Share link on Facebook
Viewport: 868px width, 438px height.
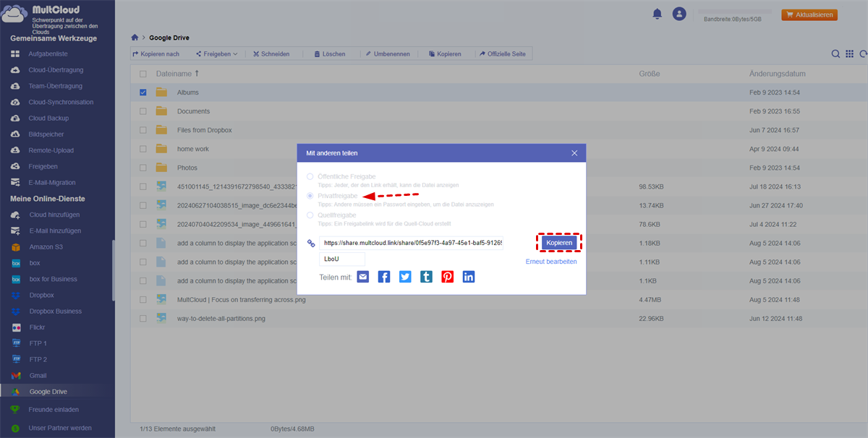pos(384,277)
